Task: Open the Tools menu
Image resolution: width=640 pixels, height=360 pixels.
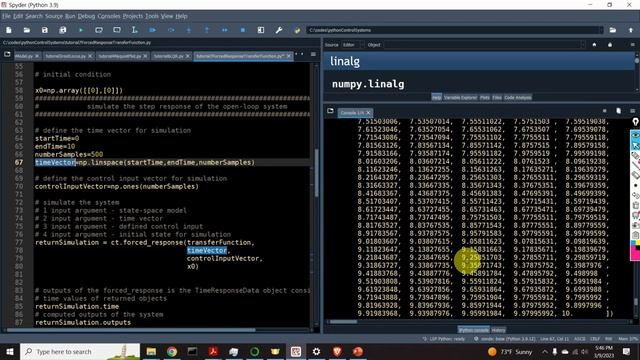Action: 152,16
